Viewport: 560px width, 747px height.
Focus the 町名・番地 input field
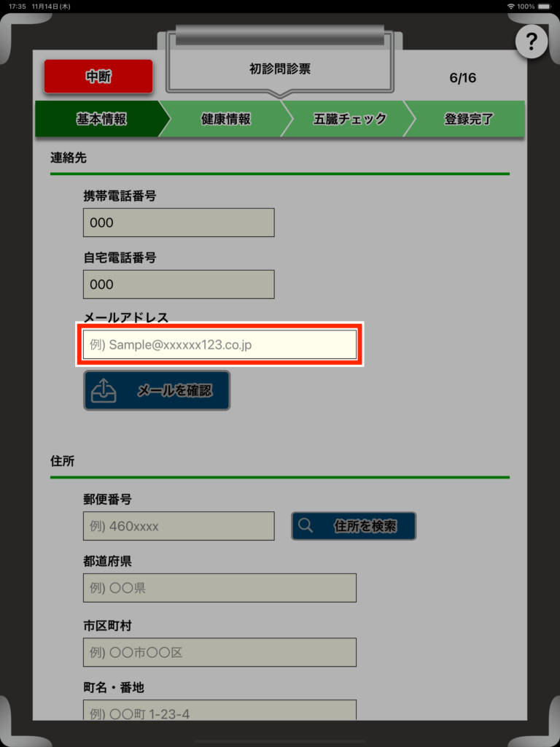pos(219,711)
